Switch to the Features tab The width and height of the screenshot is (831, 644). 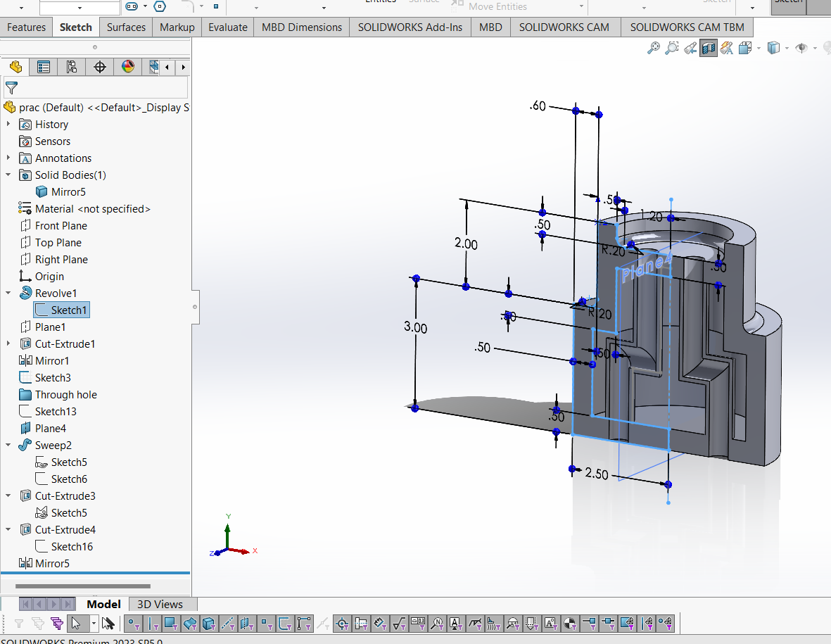click(x=27, y=27)
